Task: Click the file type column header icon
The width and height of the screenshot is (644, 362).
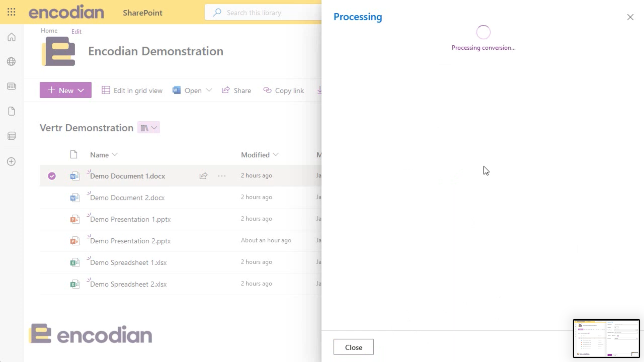Action: point(73,155)
